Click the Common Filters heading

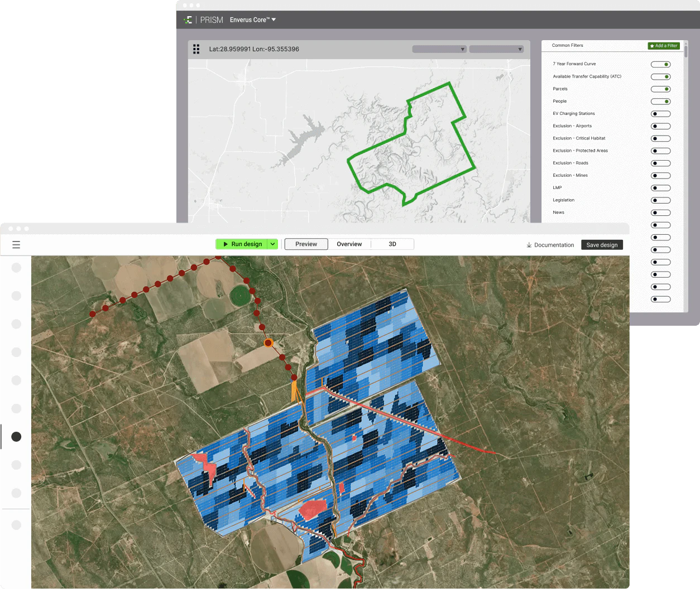568,46
